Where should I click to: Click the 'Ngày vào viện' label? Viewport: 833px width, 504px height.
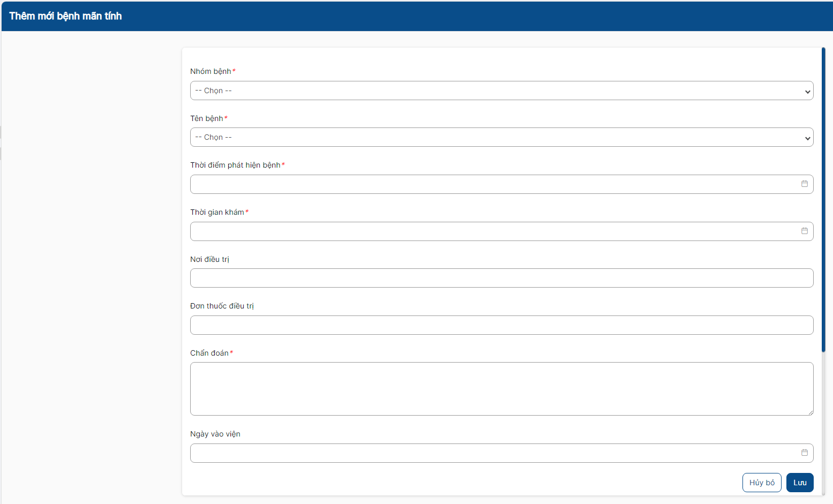[215, 434]
